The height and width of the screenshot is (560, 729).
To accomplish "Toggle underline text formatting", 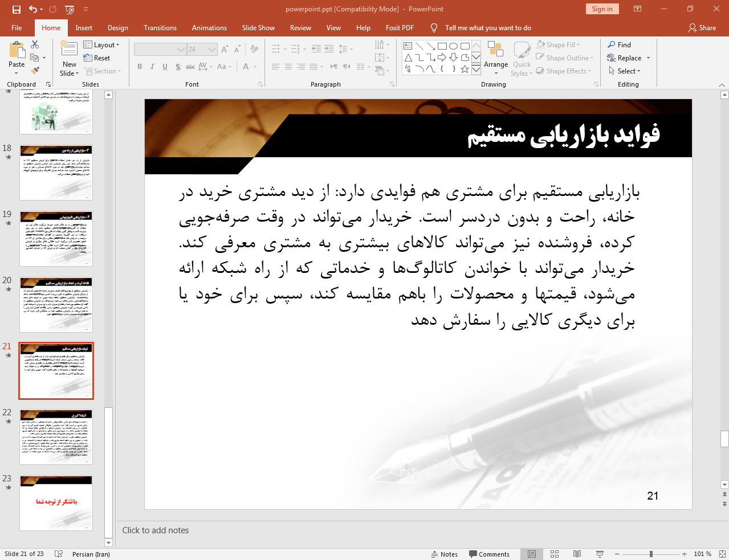I will (x=165, y=67).
